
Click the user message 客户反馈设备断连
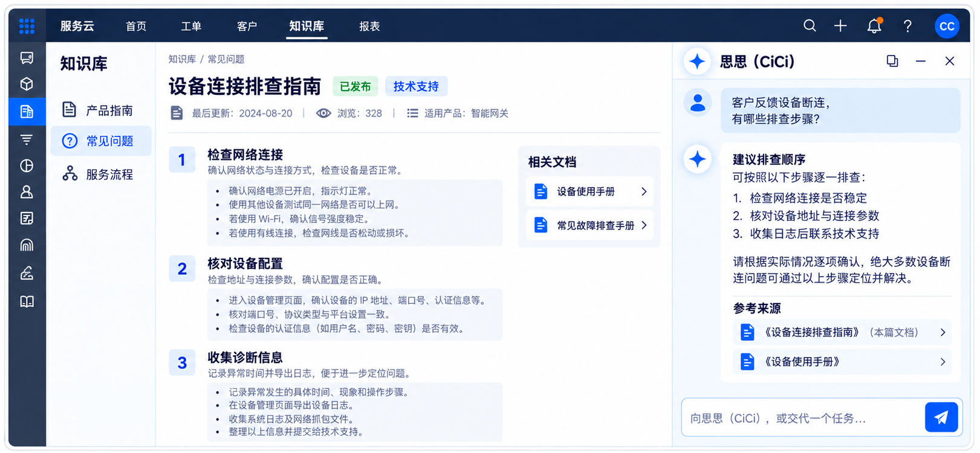tap(840, 111)
